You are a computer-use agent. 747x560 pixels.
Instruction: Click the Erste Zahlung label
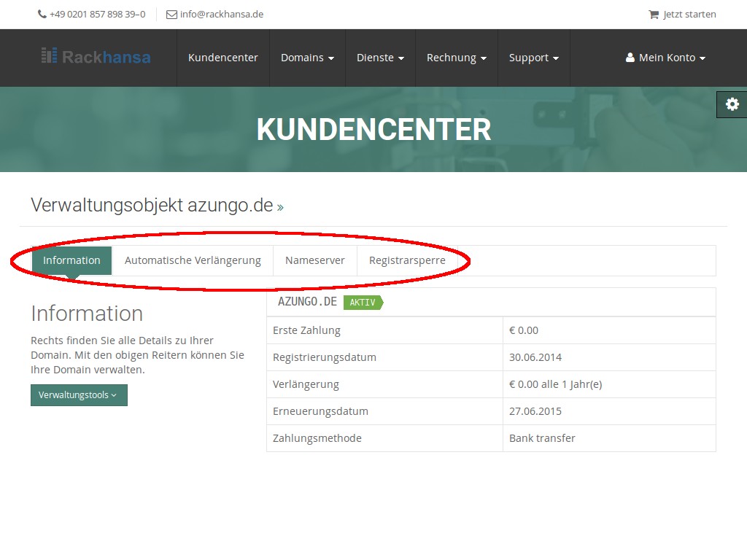306,330
